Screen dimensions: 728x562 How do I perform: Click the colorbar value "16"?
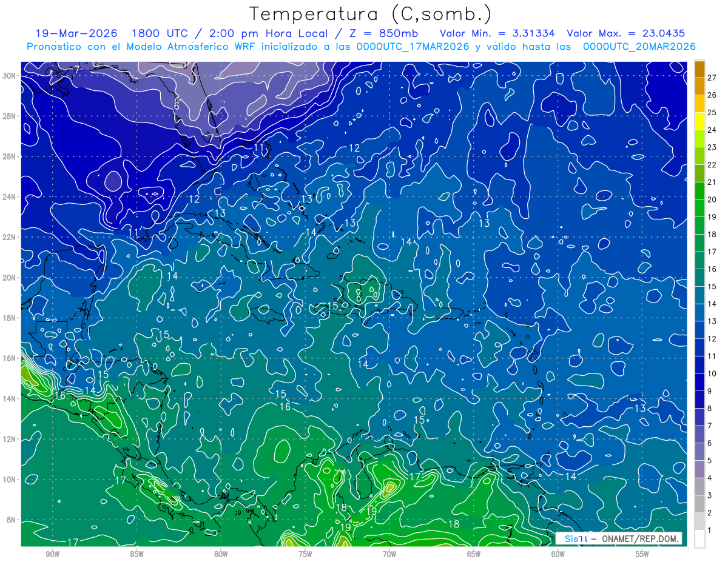tap(712, 269)
